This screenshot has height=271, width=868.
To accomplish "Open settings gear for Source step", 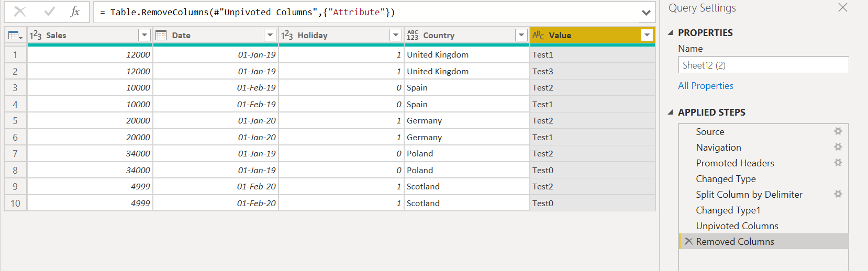I will tap(838, 131).
